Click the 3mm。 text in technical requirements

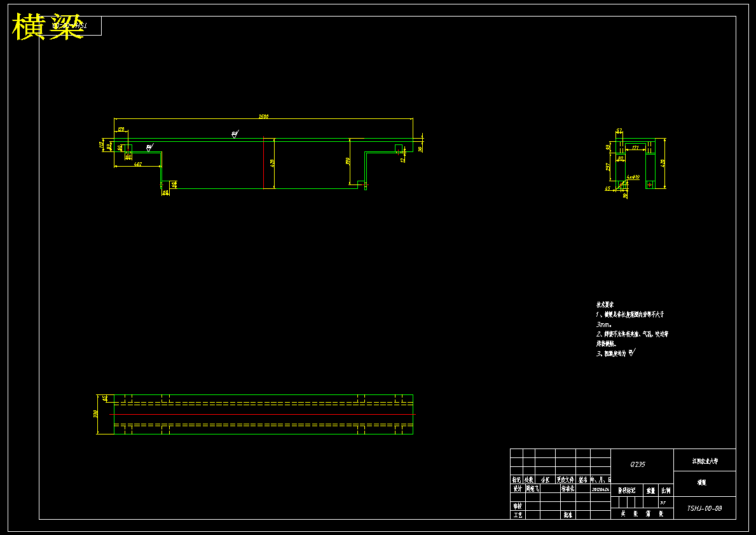pyautogui.click(x=604, y=324)
